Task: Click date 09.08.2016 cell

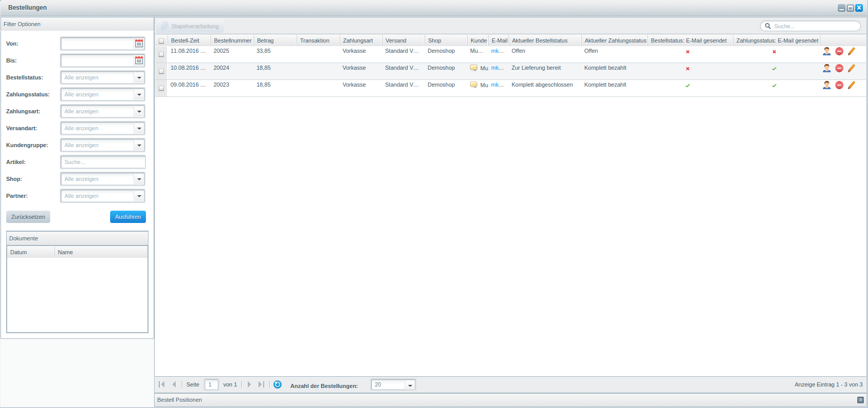Action: coord(188,85)
